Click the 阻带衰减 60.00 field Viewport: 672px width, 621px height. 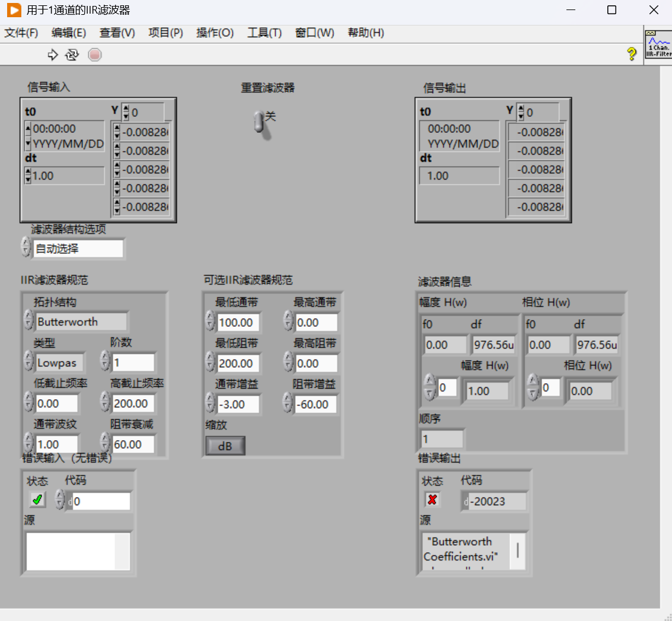click(133, 444)
